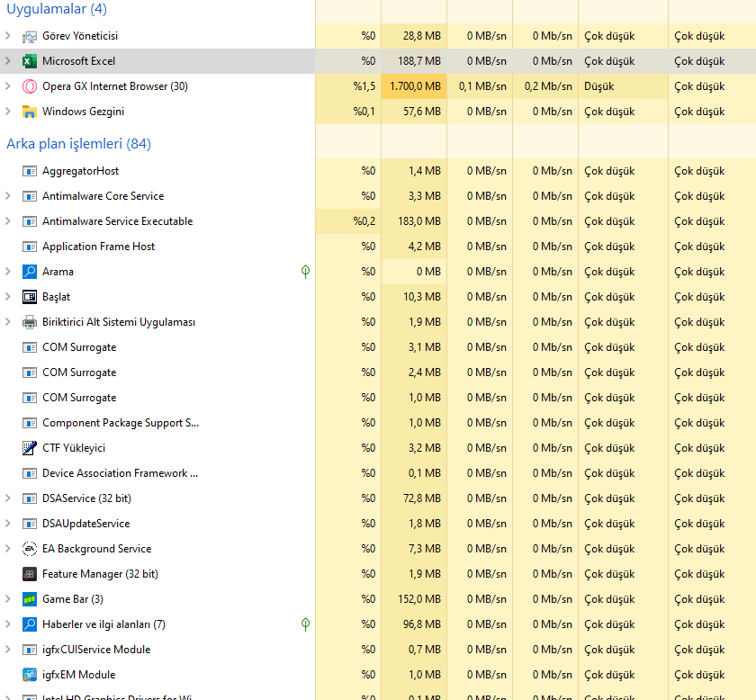The image size is (756, 700).
Task: Click the green leaf icon on Arama row
Action: 305,272
